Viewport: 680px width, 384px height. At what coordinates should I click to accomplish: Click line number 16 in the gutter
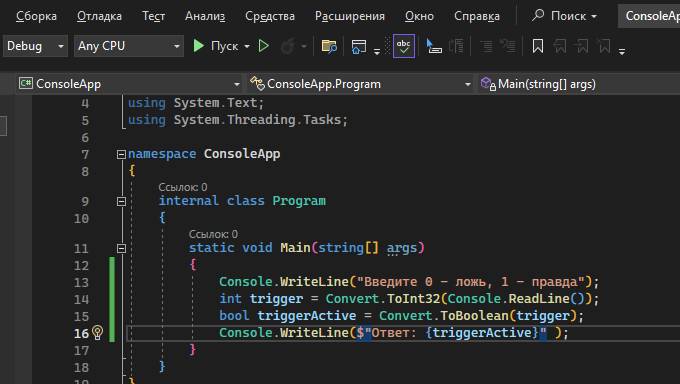point(81,333)
